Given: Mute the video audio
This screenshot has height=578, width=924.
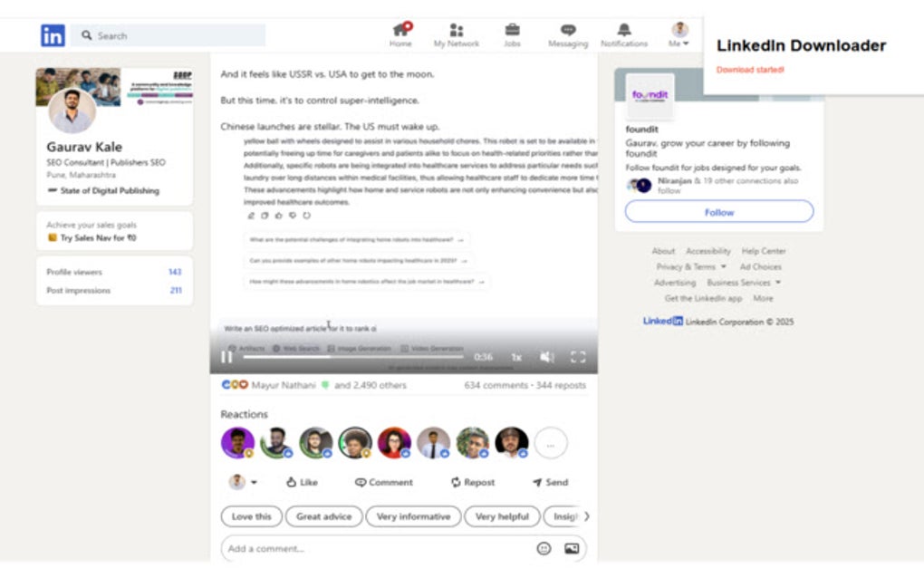Looking at the screenshot, I should point(546,357).
